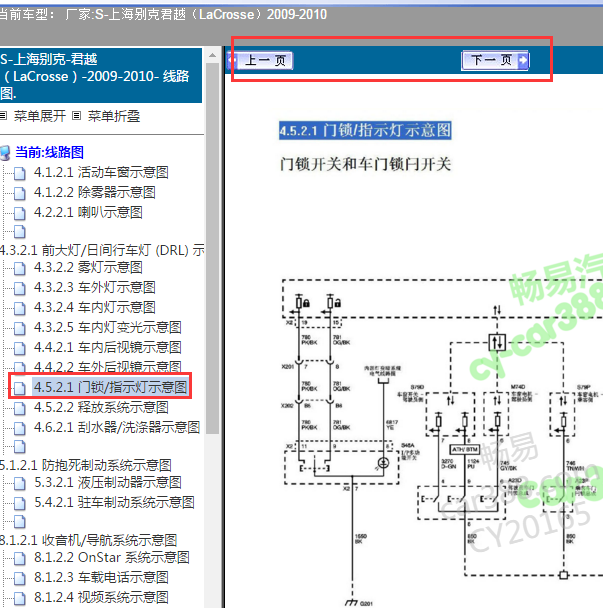Go to previous page with 上一页 button
Screen dimensions: 603x608
(260, 60)
